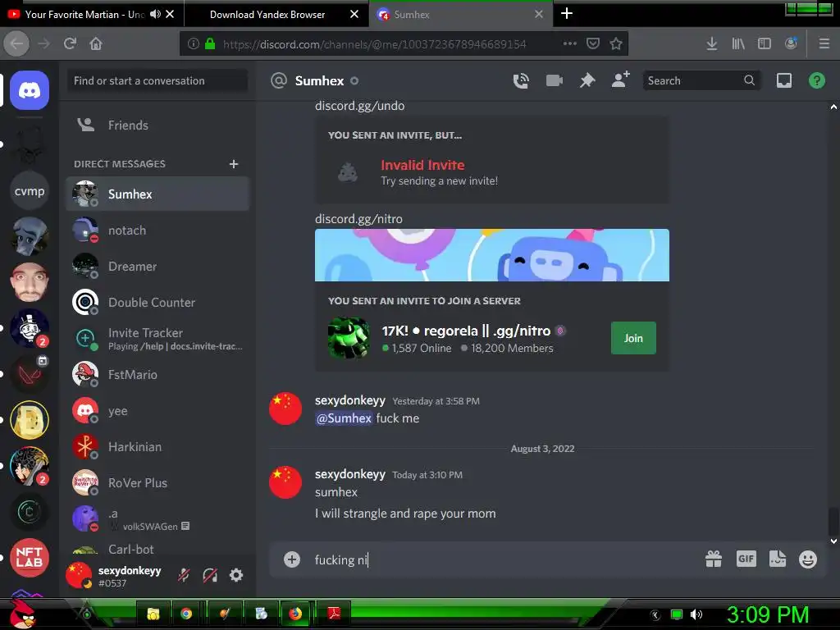Open user settings gear icon
Screen dimensions: 840x630
point(236,575)
